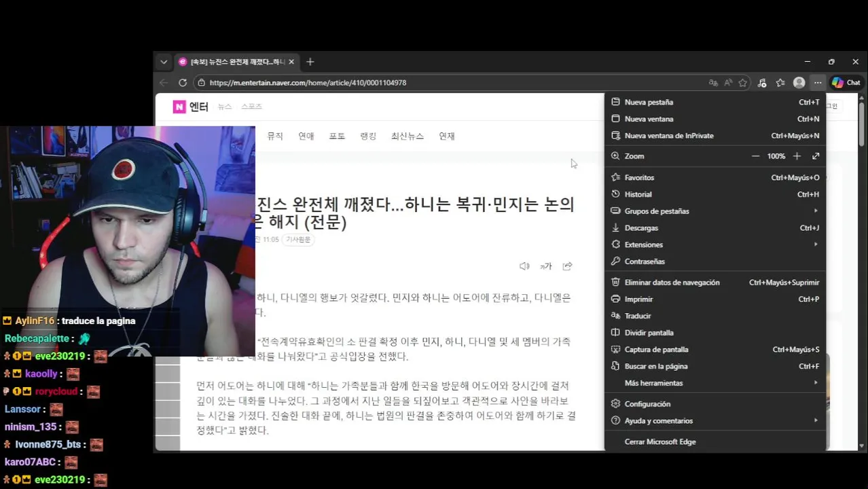This screenshot has width=868, height=489.
Task: Select Nueva pestaña menu item
Action: (715, 102)
